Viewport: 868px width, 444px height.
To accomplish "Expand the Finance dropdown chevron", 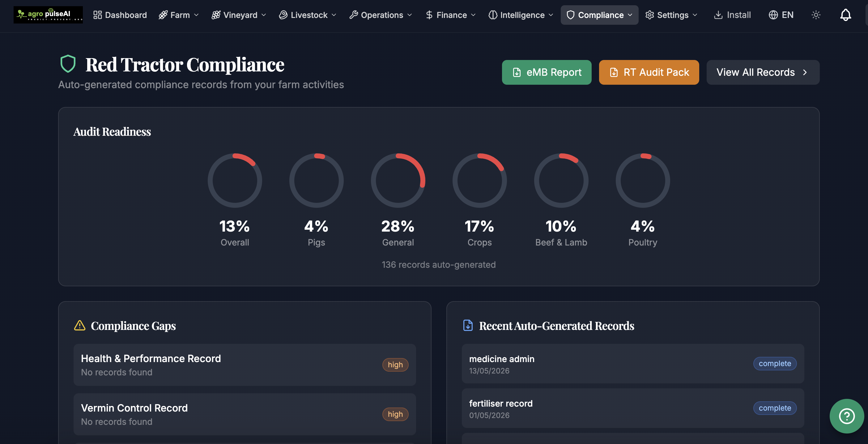I will coord(473,15).
